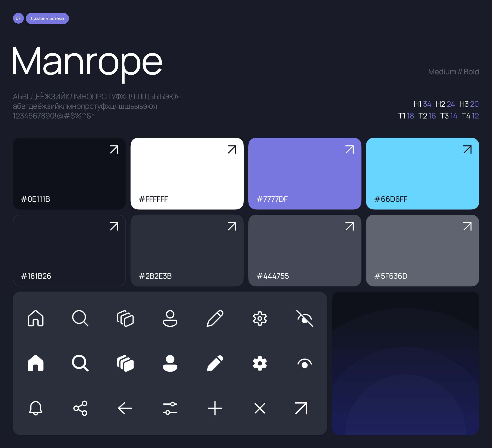Click the notification bell icon

click(x=36, y=408)
